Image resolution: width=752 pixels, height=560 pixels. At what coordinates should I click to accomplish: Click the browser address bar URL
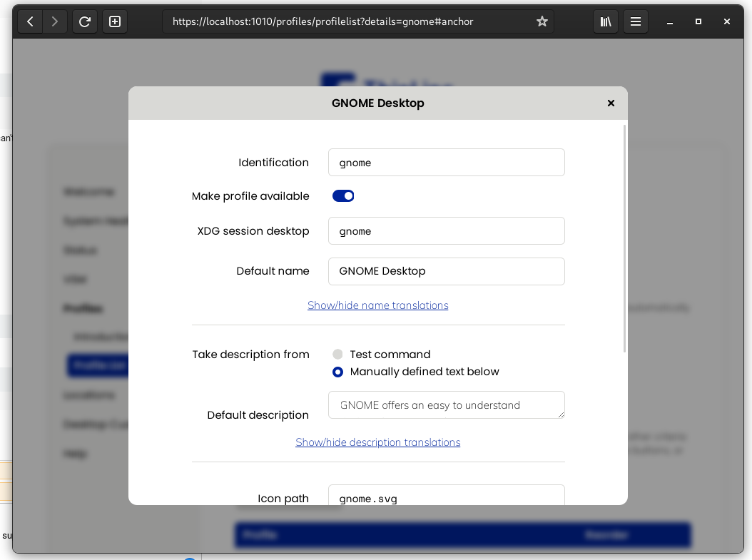click(322, 21)
